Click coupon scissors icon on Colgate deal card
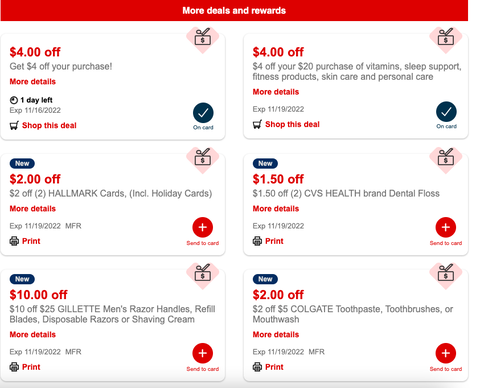The width and height of the screenshot is (480, 388). pos(446,273)
